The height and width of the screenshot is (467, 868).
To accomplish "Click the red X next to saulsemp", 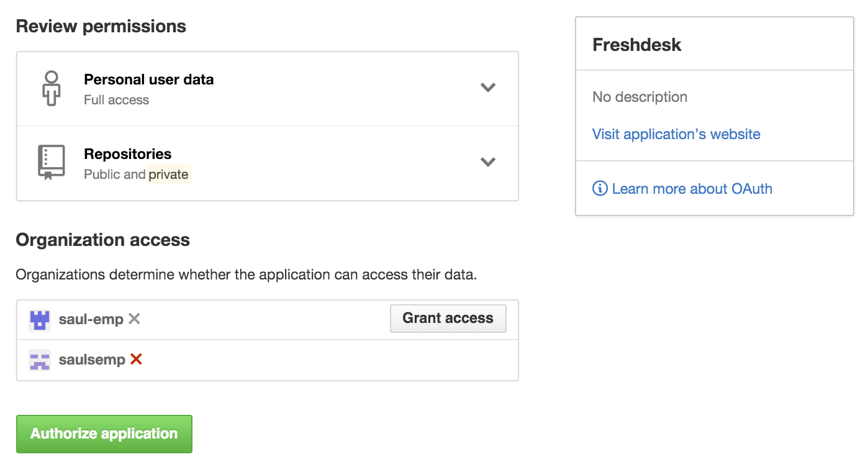I will pos(136,359).
